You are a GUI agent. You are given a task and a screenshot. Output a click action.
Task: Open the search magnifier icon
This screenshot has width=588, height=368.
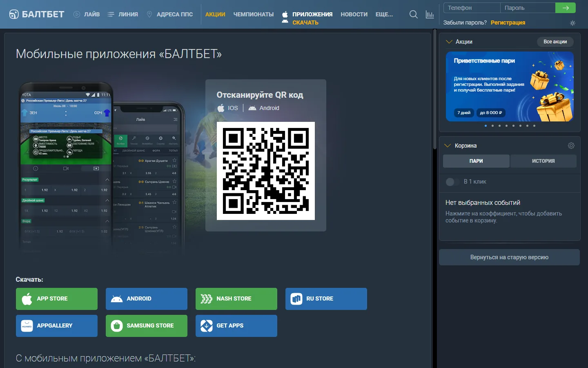[413, 14]
